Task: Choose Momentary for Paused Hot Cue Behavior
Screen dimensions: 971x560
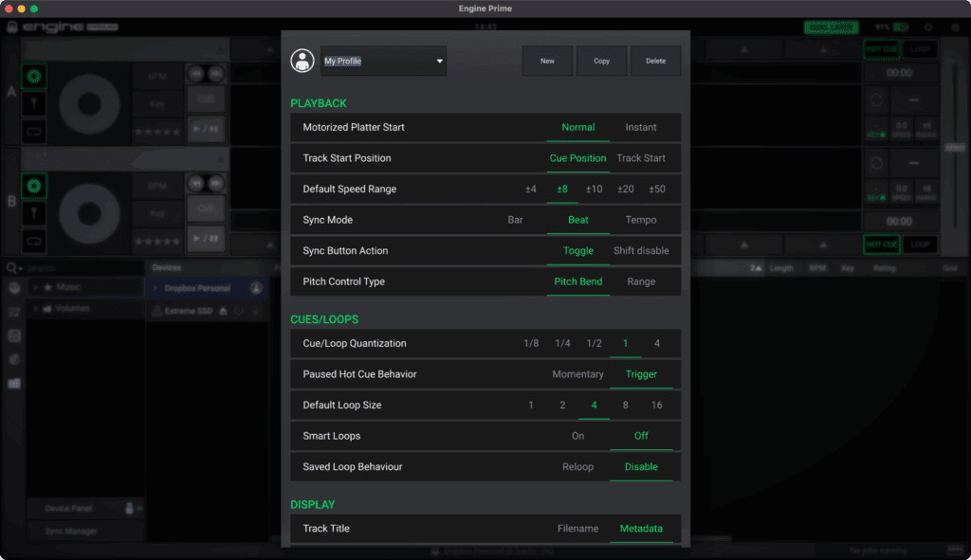Action: click(577, 374)
